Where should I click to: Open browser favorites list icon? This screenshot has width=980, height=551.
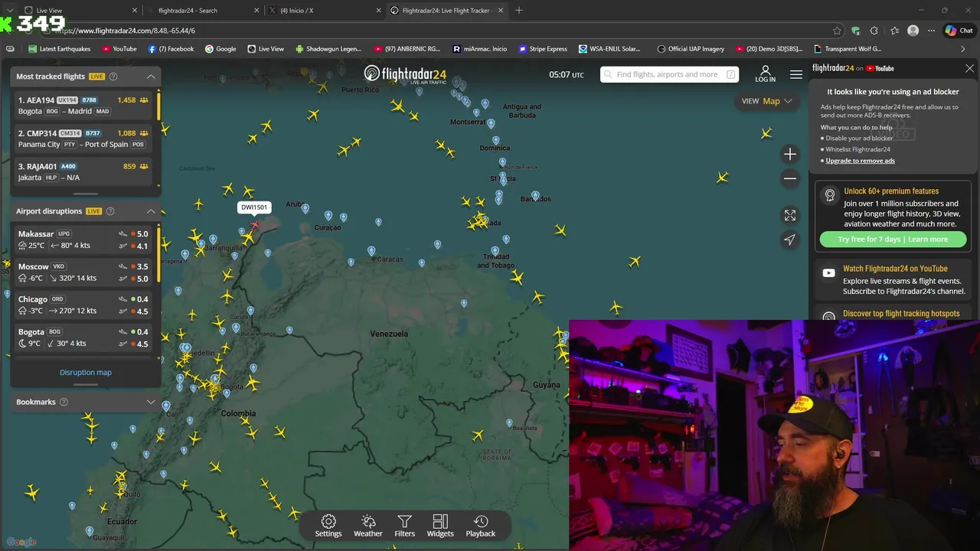pos(894,31)
